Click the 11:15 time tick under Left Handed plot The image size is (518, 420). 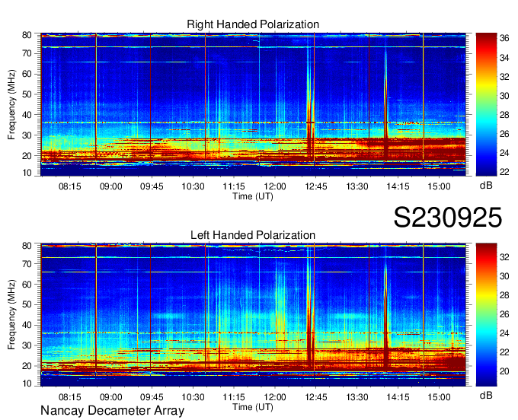coord(234,396)
